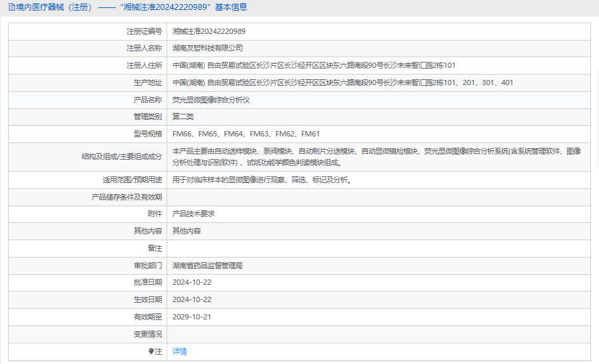Click the page title 境内医疗器械(注册) 基本信息

point(131,7)
